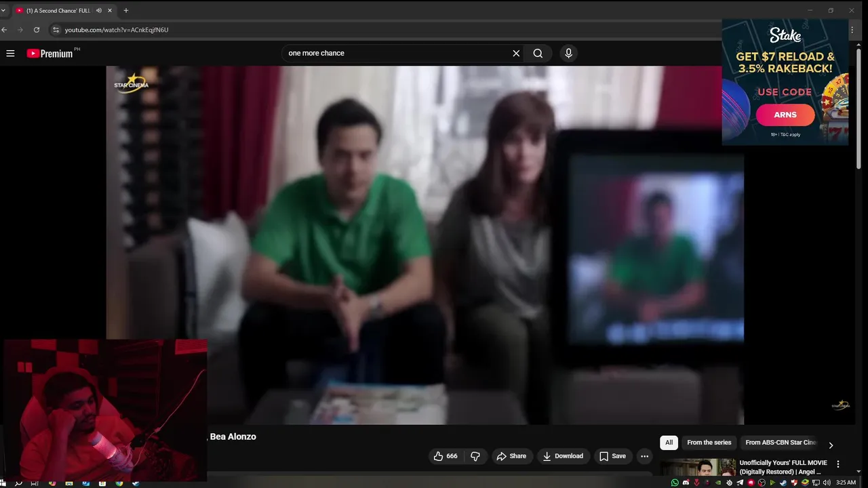
Task: Mute the tab via speaker icon
Action: 99,10
